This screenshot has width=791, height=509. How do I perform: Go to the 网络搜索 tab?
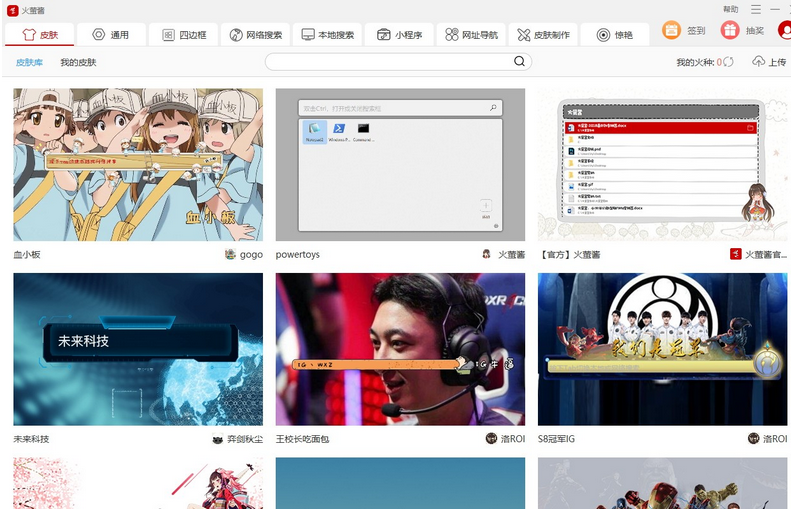click(256, 34)
